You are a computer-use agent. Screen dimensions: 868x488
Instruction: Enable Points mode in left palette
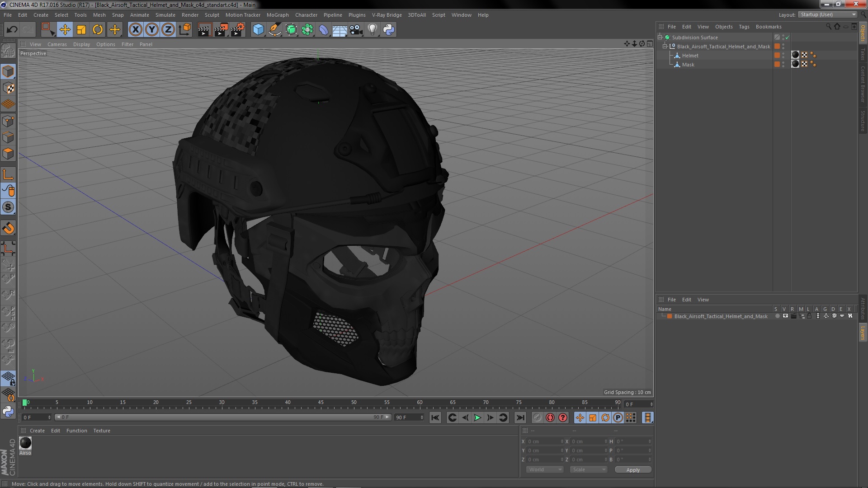tap(8, 121)
